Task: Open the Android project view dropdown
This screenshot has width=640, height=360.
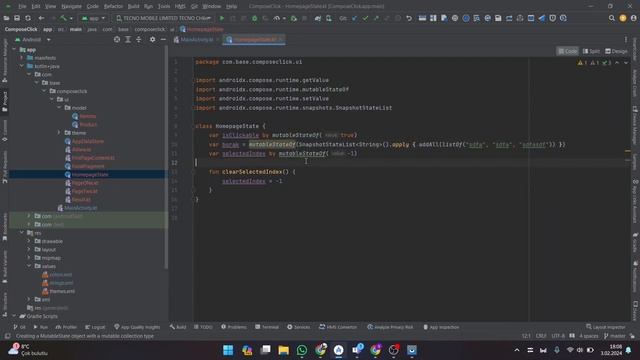Action: 33,40
